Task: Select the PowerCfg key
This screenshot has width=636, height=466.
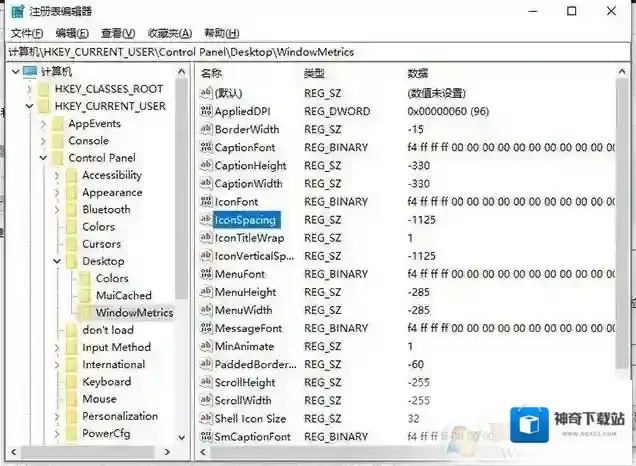Action: pyautogui.click(x=106, y=433)
